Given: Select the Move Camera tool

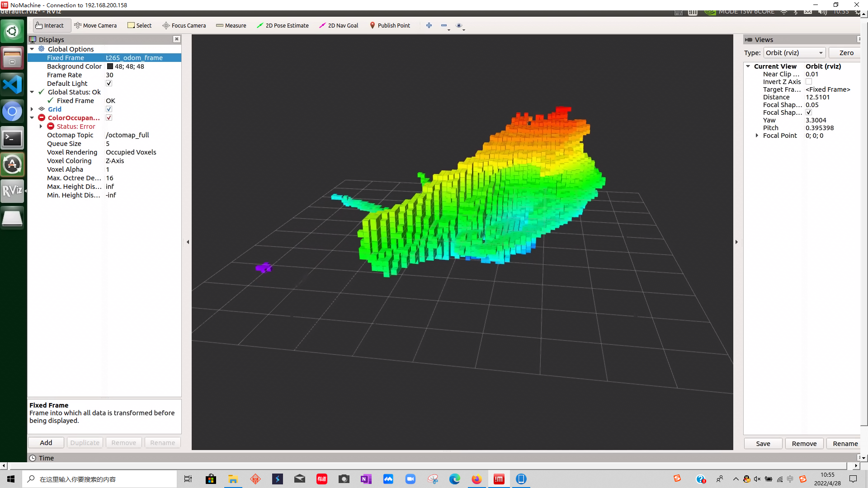Looking at the screenshot, I should (x=95, y=25).
